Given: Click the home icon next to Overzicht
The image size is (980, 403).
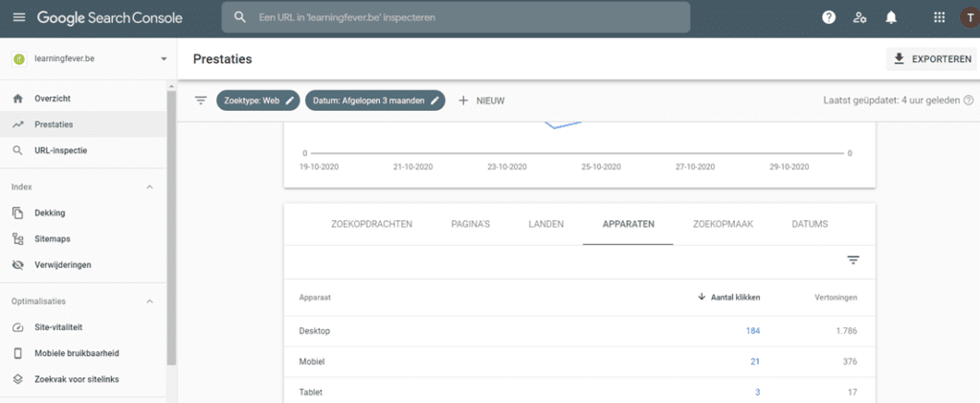Looking at the screenshot, I should point(18,99).
